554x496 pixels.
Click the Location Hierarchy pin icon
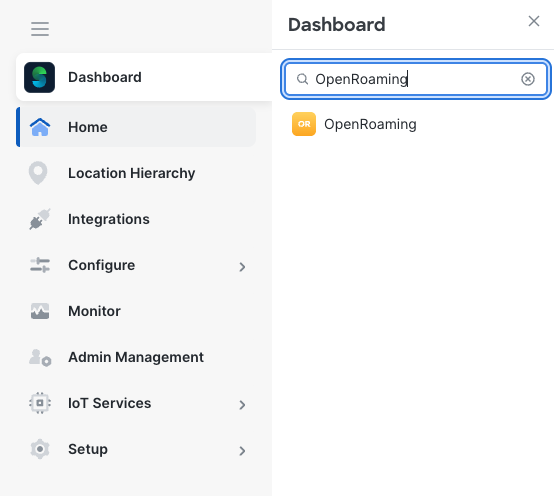pos(38,173)
